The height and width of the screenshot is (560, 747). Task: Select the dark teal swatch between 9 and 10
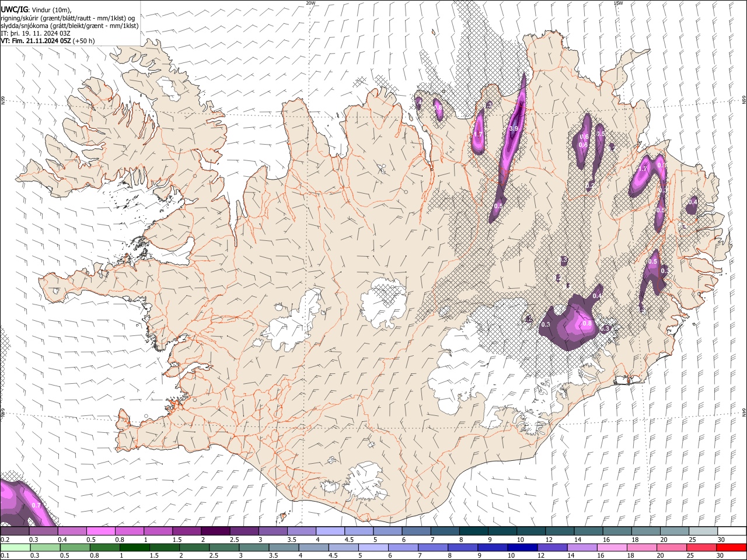click(502, 531)
